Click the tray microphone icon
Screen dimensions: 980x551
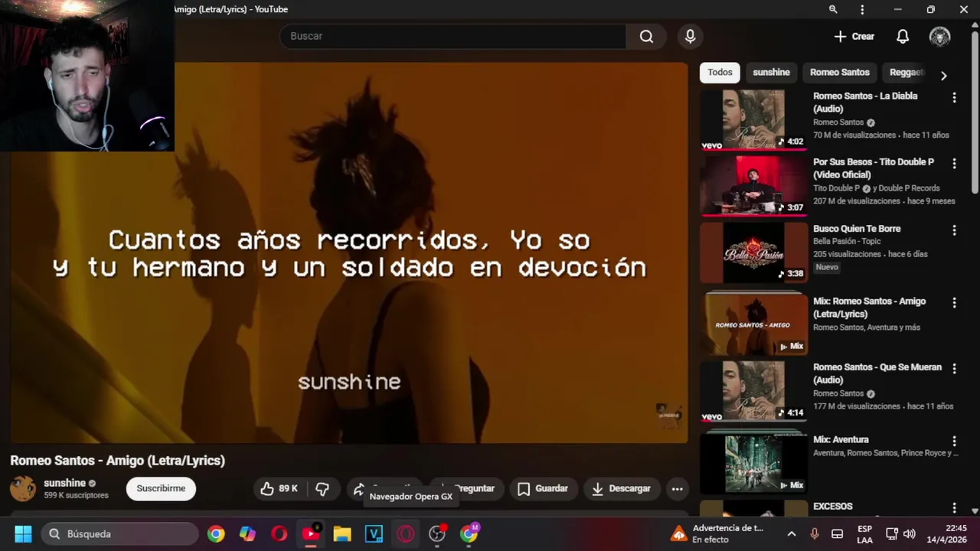[x=815, y=533]
